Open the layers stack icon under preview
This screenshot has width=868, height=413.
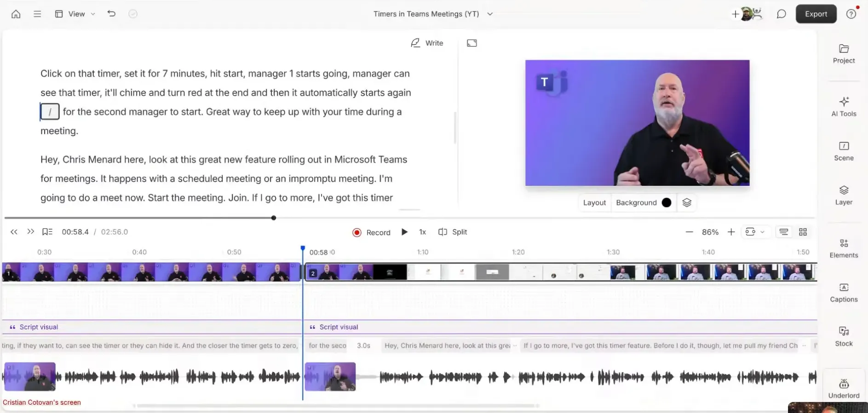point(687,203)
